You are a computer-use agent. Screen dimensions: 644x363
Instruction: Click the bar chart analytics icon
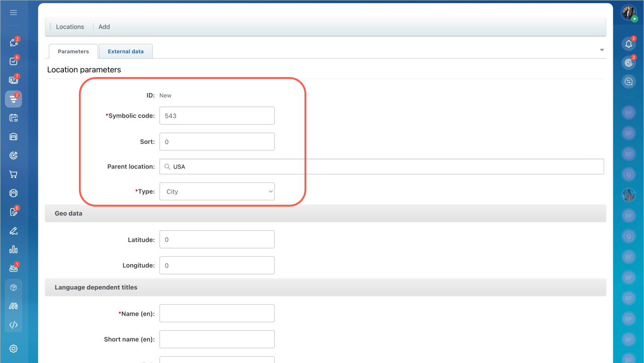coord(14,249)
